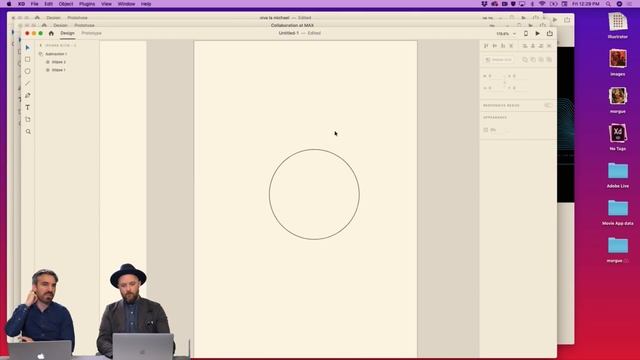Open the Illustrator desktop item
Screen dimensions: 640x360
618,25
